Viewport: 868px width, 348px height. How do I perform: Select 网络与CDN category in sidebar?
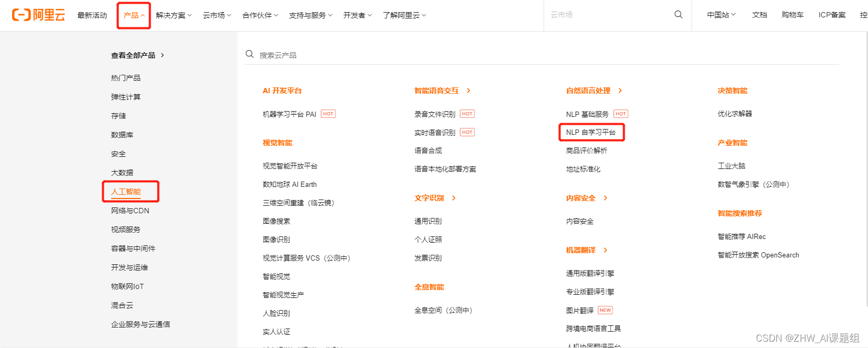(x=130, y=211)
